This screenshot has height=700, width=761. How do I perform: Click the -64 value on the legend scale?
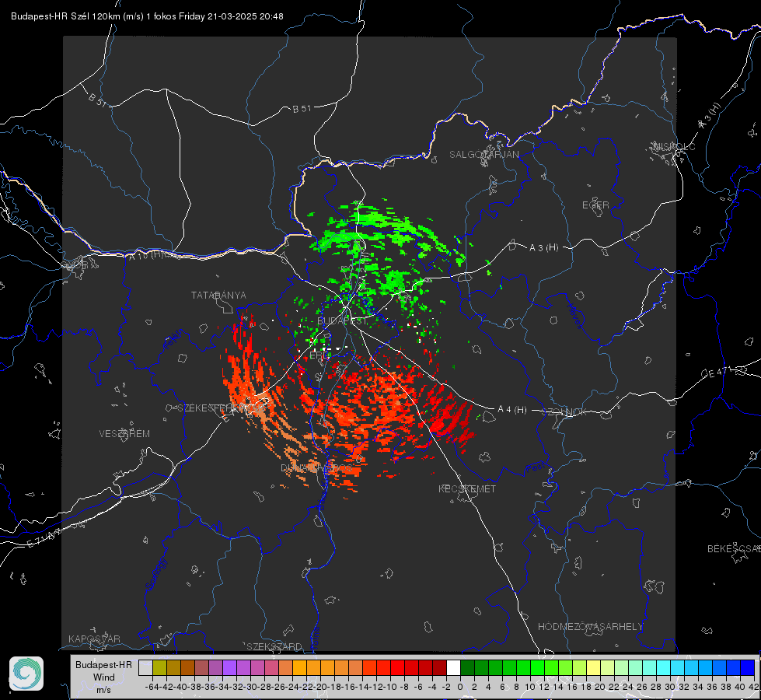click(x=152, y=687)
